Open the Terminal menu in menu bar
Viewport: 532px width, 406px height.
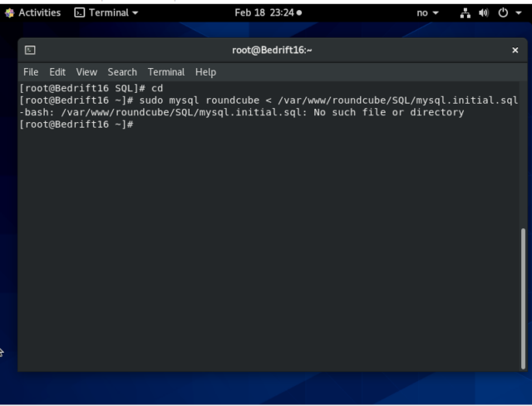(166, 72)
